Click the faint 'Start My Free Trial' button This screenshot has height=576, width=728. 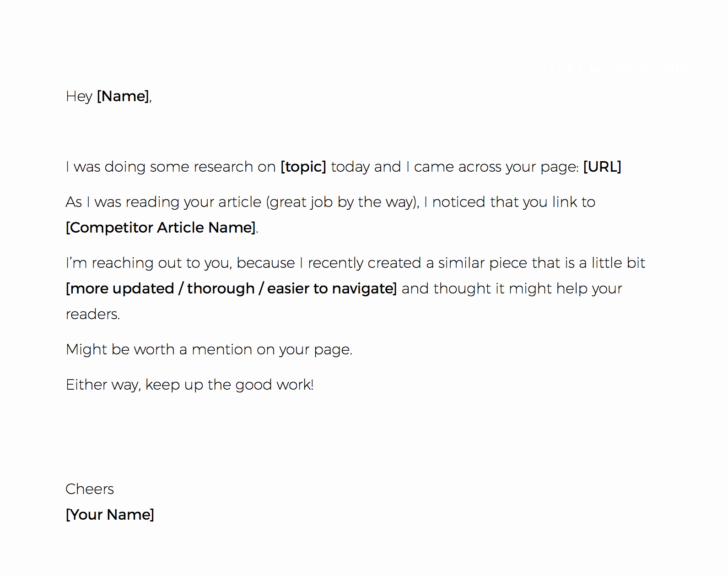tap(617, 70)
